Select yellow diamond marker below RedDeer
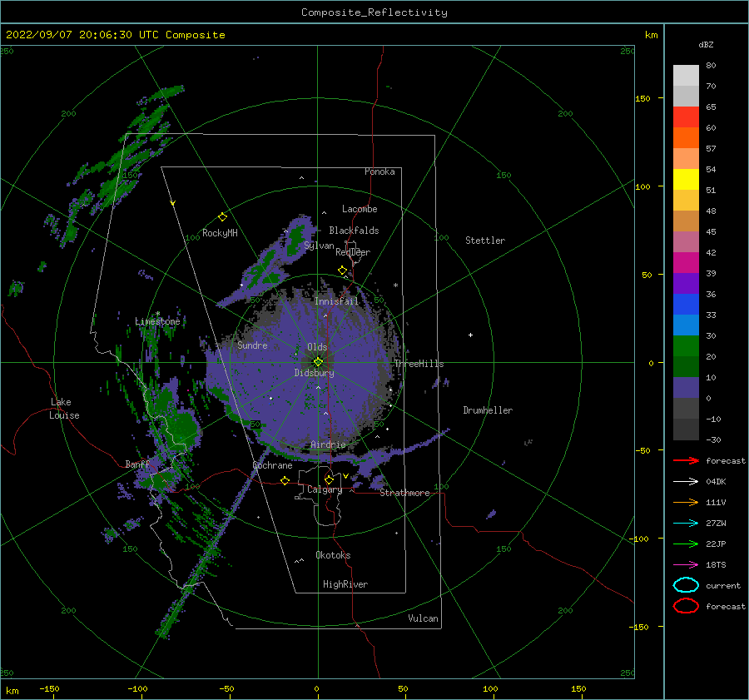Image resolution: width=749 pixels, height=700 pixels. click(x=343, y=271)
